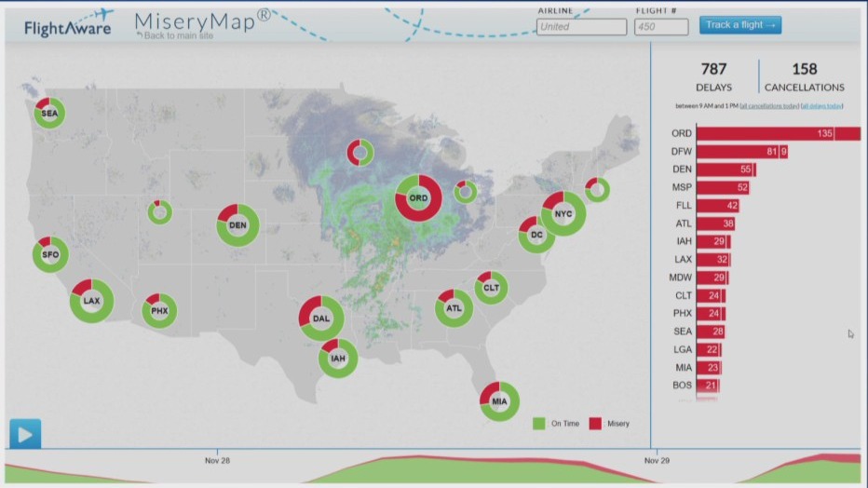
Task: Open Back to main site link
Action: (x=177, y=35)
